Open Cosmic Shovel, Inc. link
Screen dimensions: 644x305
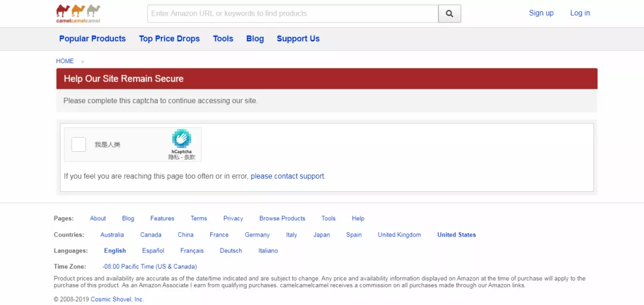117,299
